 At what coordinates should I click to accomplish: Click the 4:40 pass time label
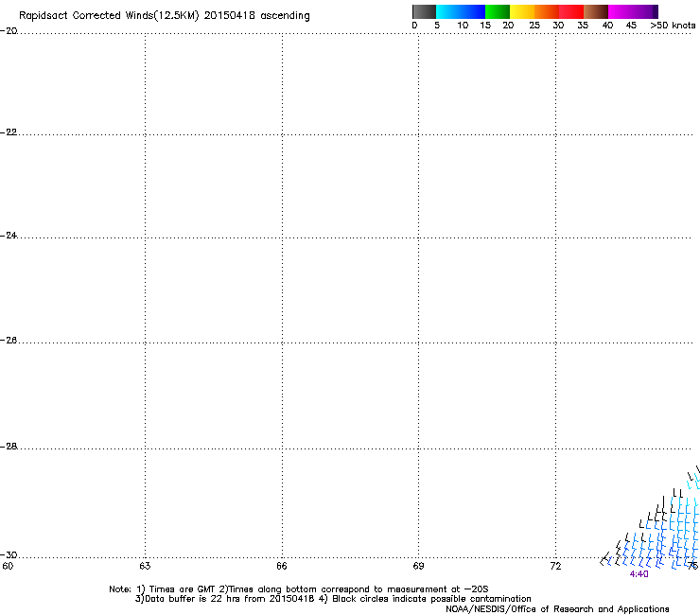tap(639, 574)
